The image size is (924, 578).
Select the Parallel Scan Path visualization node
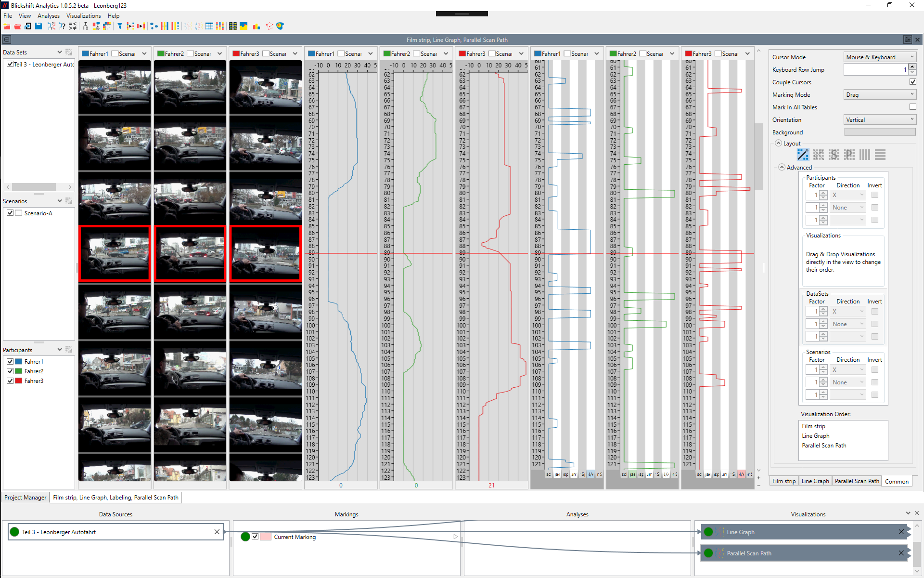click(804, 553)
